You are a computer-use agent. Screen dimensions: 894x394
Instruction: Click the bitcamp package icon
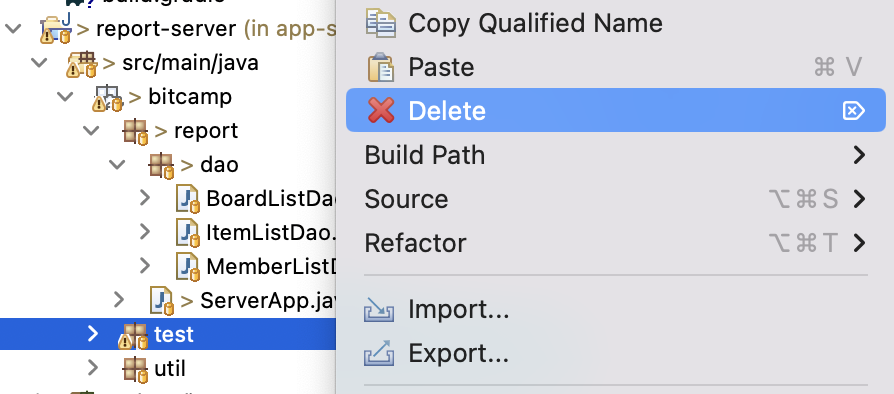[108, 97]
